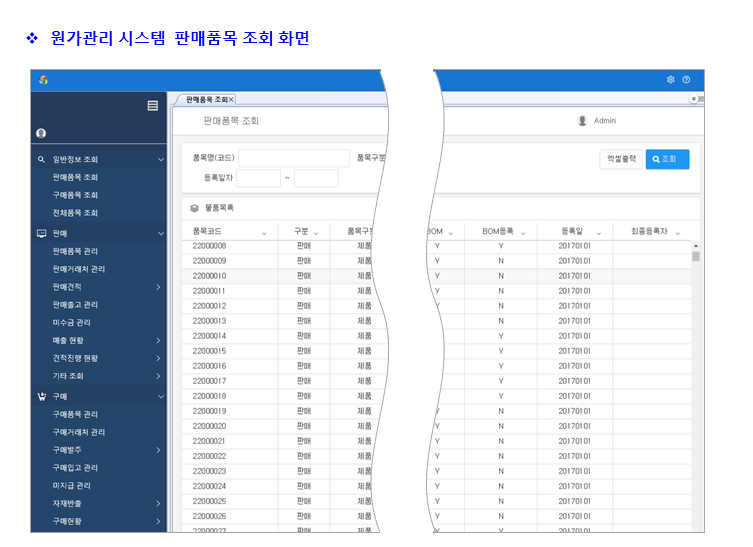Select row with code 22000013
Viewport: 753px width, 547px height.
(437, 321)
